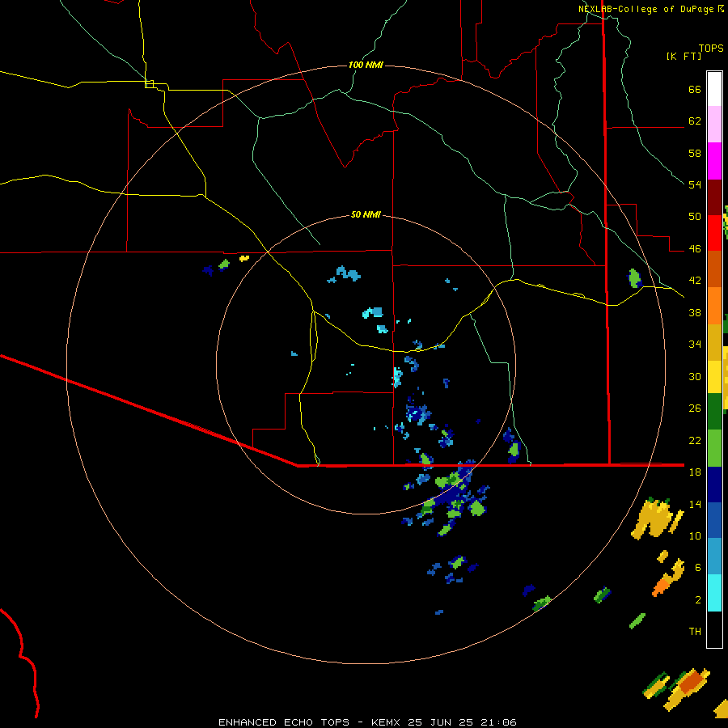Select the light pink legend swatch

pyautogui.click(x=714, y=124)
